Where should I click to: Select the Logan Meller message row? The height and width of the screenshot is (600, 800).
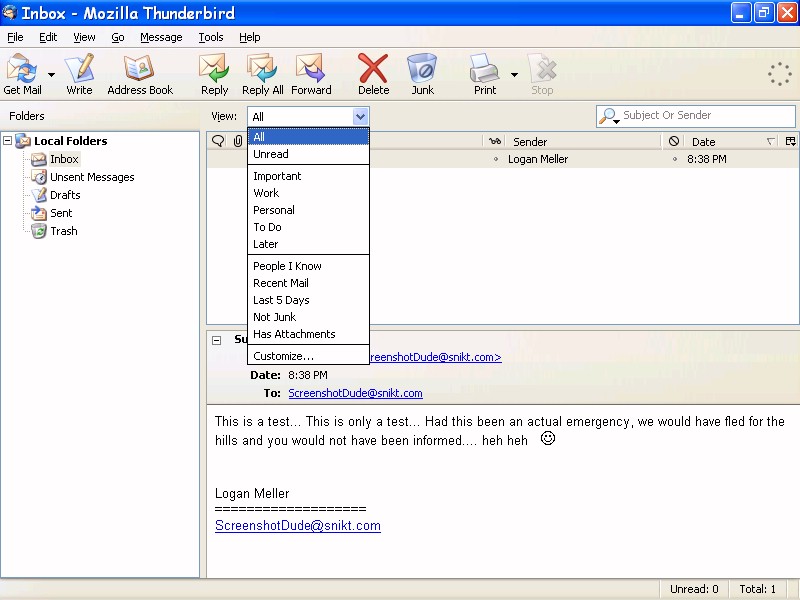[503, 159]
